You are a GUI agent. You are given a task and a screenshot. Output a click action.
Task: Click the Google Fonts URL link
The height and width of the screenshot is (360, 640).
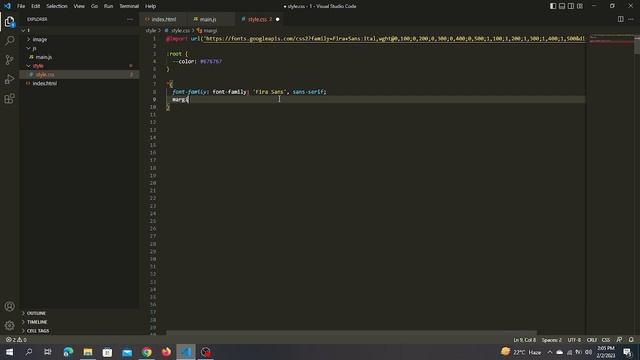tap(394, 38)
